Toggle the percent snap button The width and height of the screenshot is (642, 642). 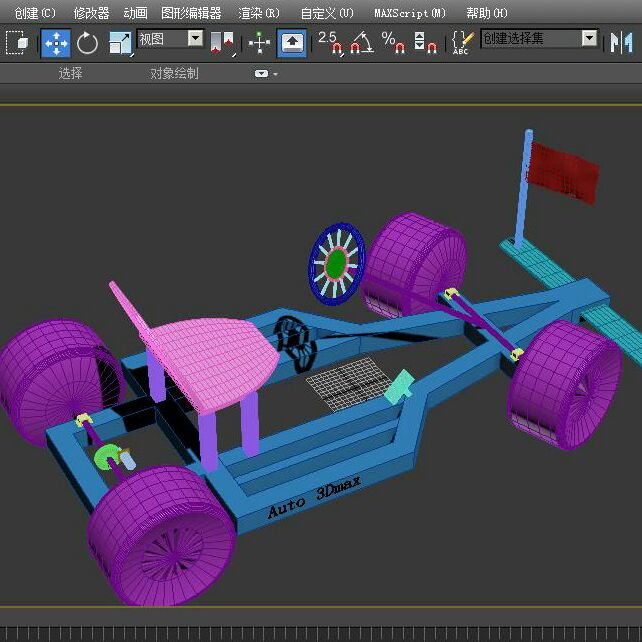click(x=393, y=43)
